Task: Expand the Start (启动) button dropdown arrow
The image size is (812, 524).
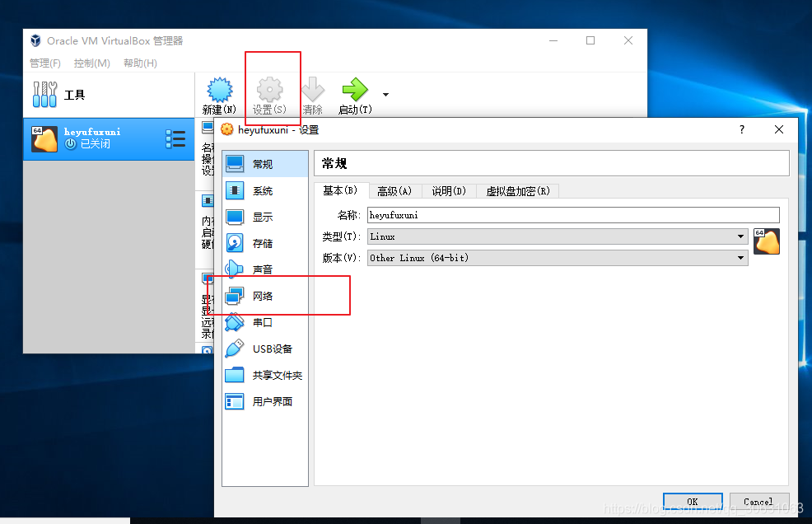Action: tap(385, 94)
